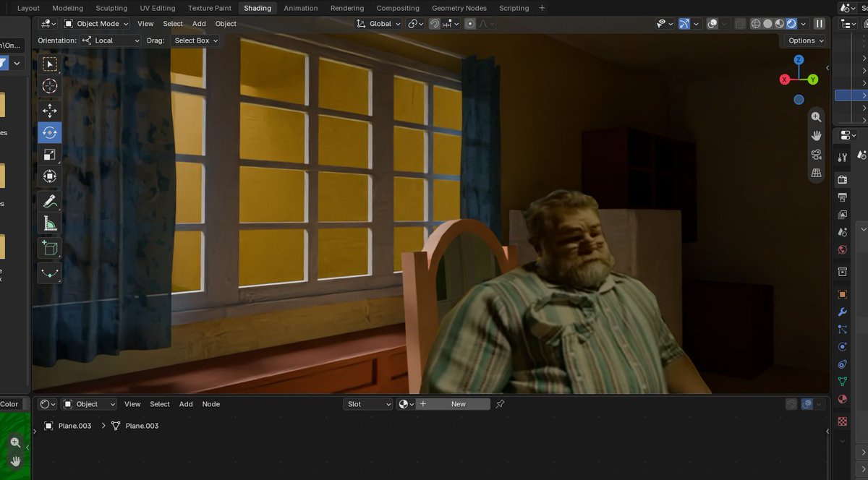Open the World properties globe icon
The width and height of the screenshot is (868, 480).
coord(842,250)
